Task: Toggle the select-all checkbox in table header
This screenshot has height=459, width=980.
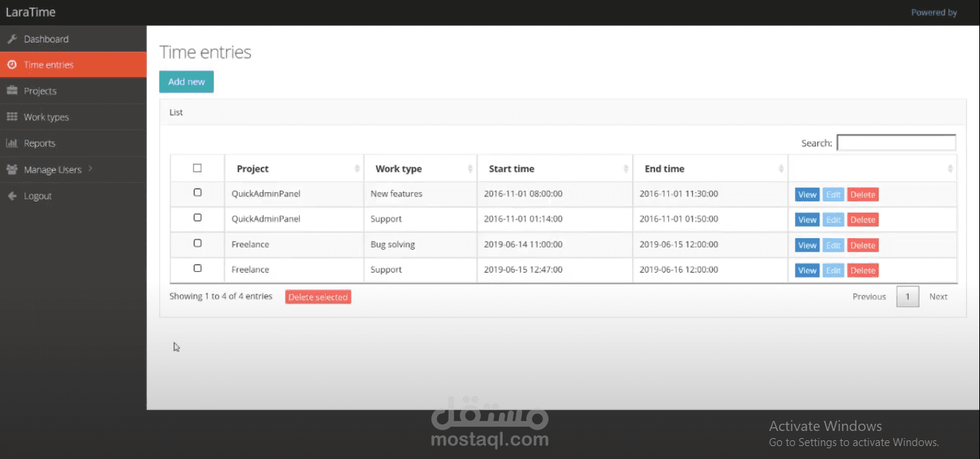Action: tap(197, 168)
